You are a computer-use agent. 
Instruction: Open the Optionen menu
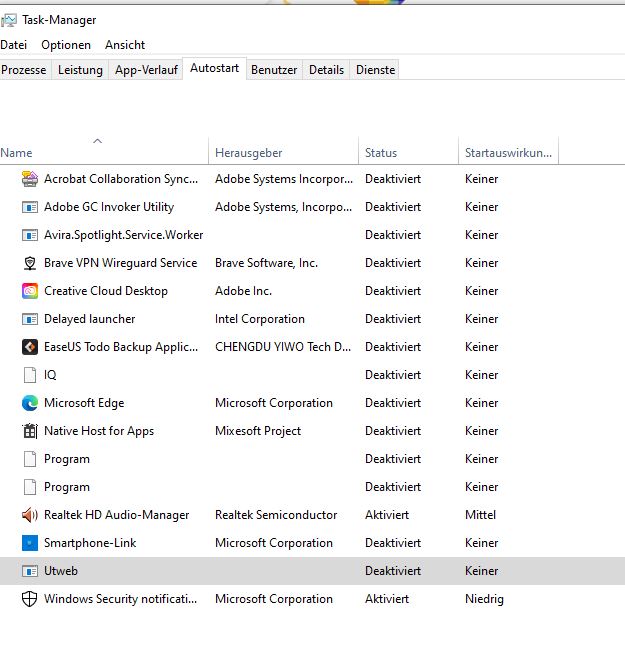tap(66, 45)
